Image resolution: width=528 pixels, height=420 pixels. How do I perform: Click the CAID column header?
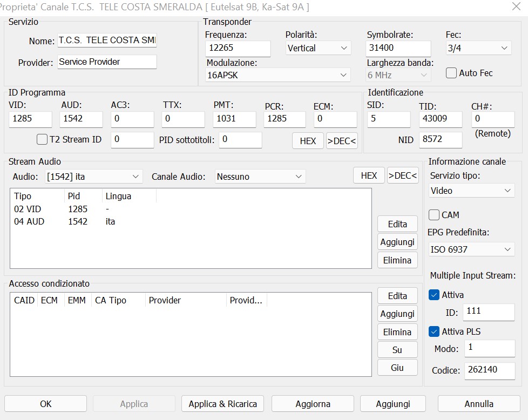tap(24, 300)
